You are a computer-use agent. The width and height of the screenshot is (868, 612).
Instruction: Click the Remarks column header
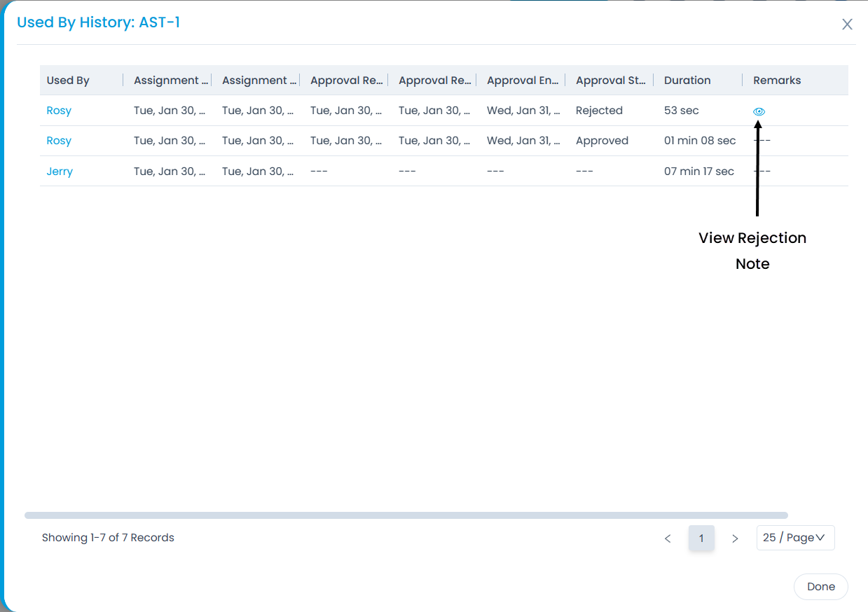click(x=777, y=81)
